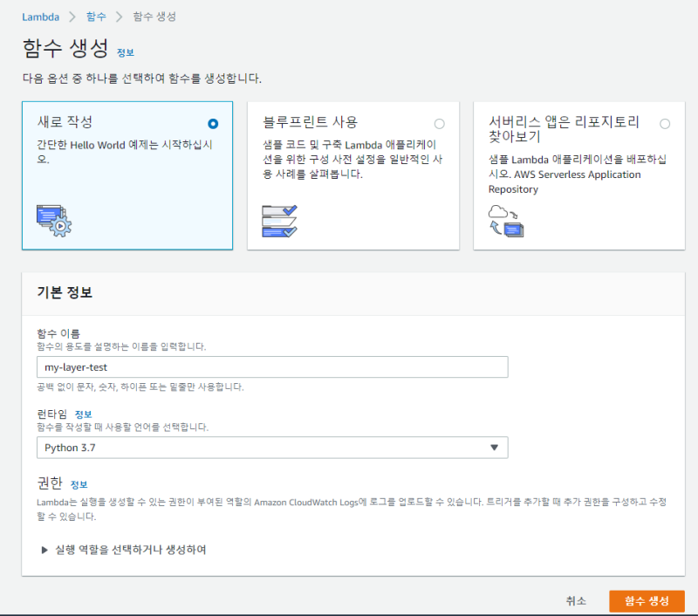The width and height of the screenshot is (698, 616).
Task: Open 정보 link next to 권한
Action: (79, 485)
